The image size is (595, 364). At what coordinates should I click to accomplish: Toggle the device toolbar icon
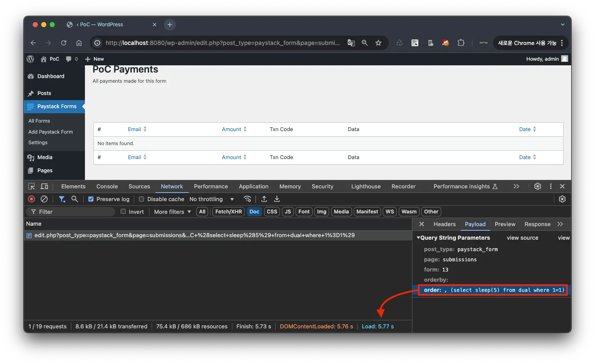point(44,186)
